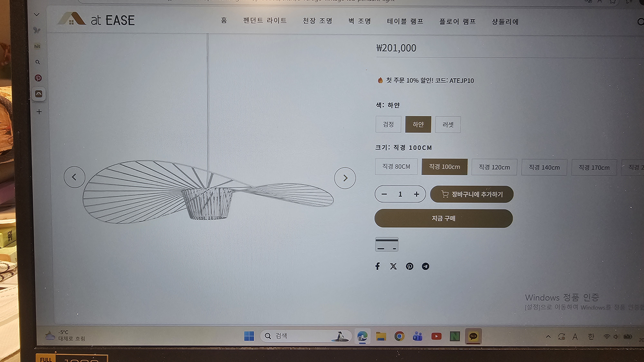This screenshot has width=644, height=362.
Task: Add new sidebar item with plus icon
Action: point(39,112)
